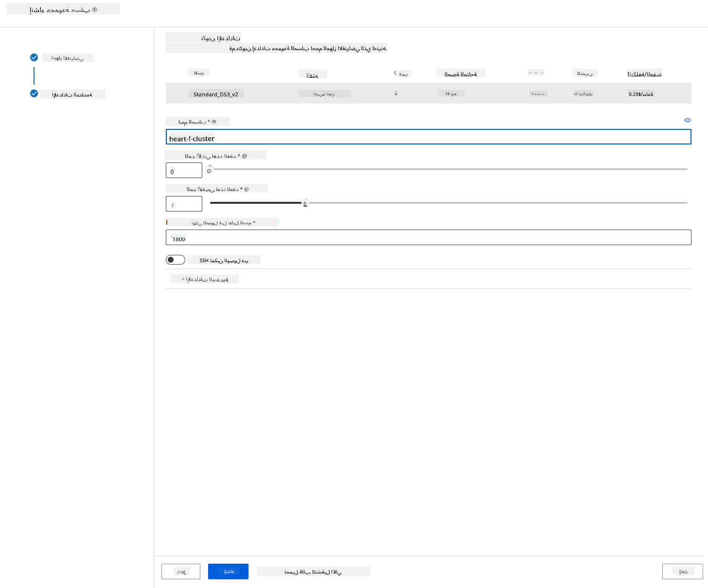Screen dimensions: 708x588
Task: Click the Back button in the footer
Action: [181, 571]
